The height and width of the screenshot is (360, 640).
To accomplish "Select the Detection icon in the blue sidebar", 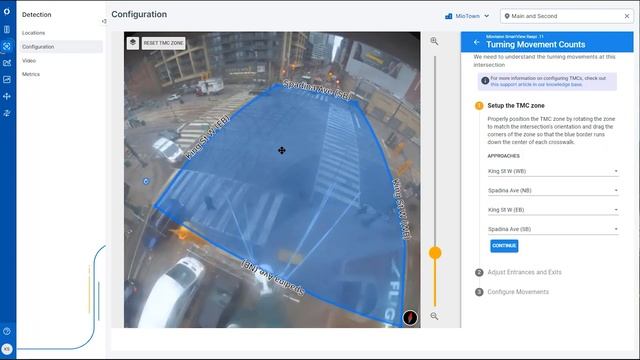I will click(x=7, y=46).
